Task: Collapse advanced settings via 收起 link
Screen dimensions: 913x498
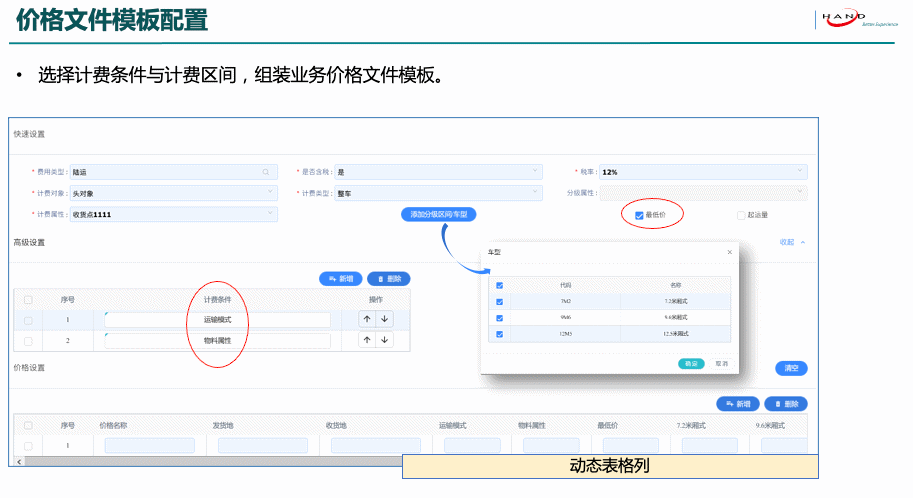Action: tap(791, 242)
